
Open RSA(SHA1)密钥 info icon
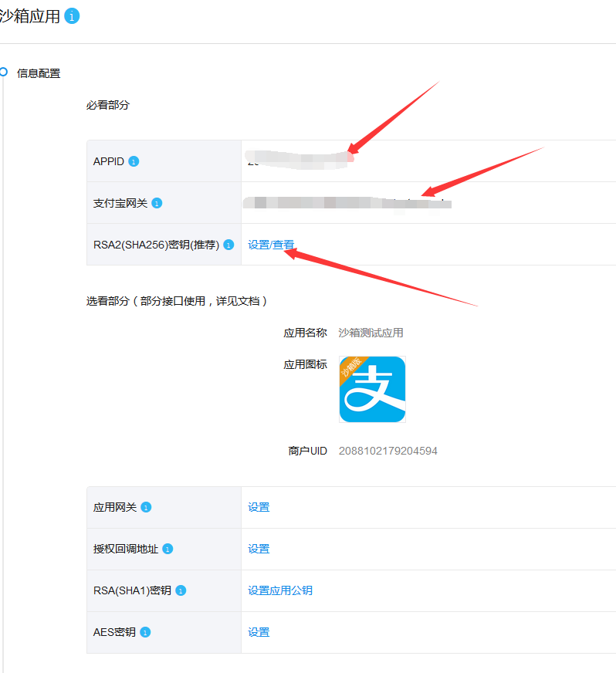(x=181, y=590)
